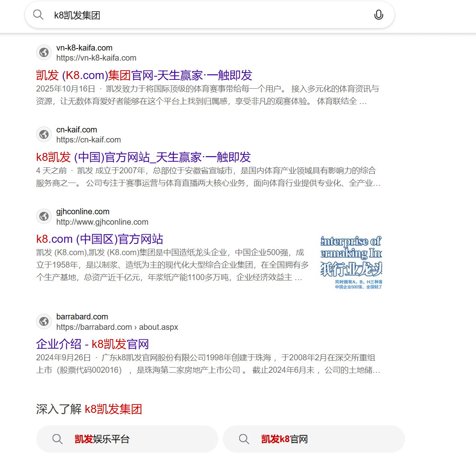The image size is (476, 453).
Task: Open result titled 凯发 (K8.com)集团官网-天生赢家·一触即发
Action: tap(144, 75)
